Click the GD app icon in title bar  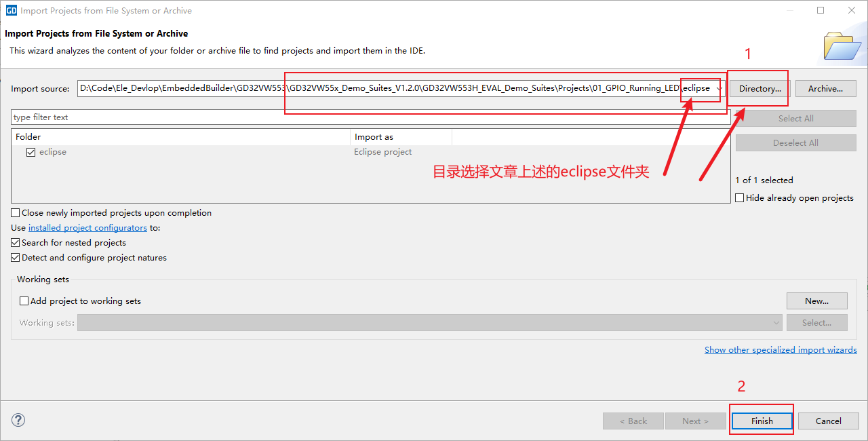(x=11, y=10)
